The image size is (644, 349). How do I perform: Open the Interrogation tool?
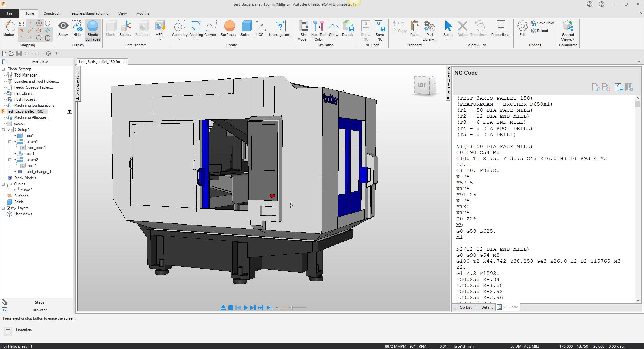coord(280,29)
